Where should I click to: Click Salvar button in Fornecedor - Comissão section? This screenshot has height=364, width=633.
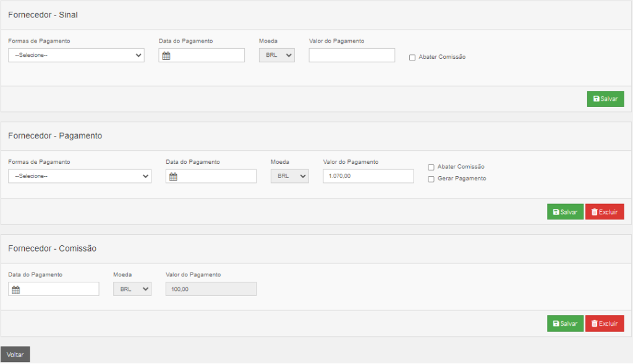click(x=565, y=324)
